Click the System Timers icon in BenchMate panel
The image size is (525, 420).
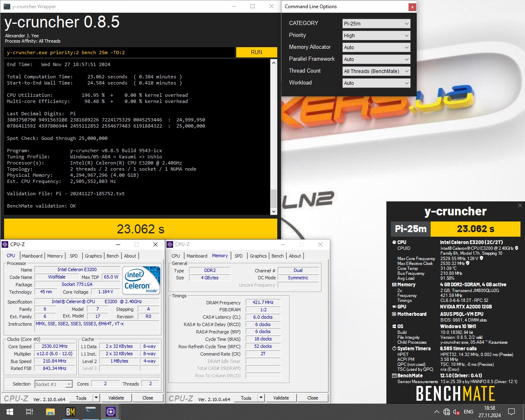394,349
